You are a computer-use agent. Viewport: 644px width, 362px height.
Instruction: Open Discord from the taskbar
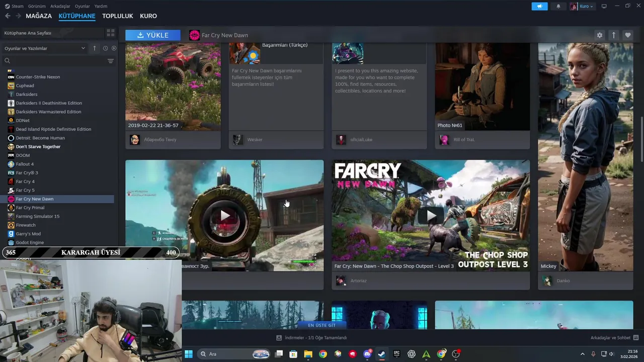pyautogui.click(x=367, y=354)
